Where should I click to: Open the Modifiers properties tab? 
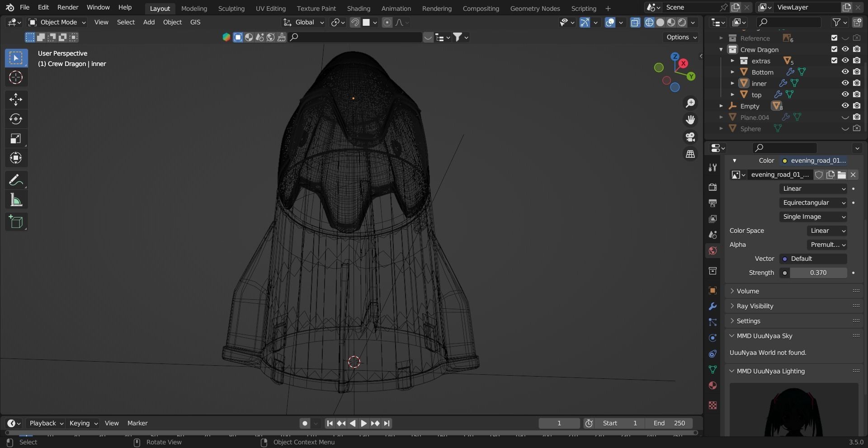pos(713,306)
